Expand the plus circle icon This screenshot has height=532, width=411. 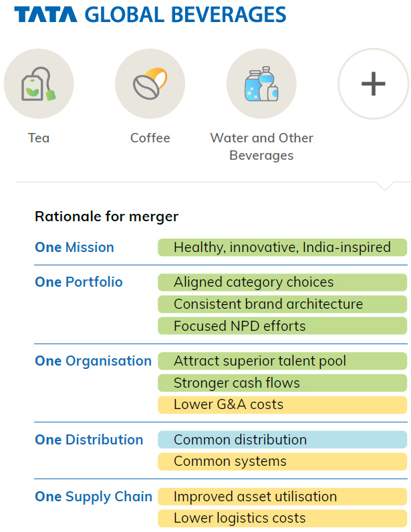(x=374, y=84)
